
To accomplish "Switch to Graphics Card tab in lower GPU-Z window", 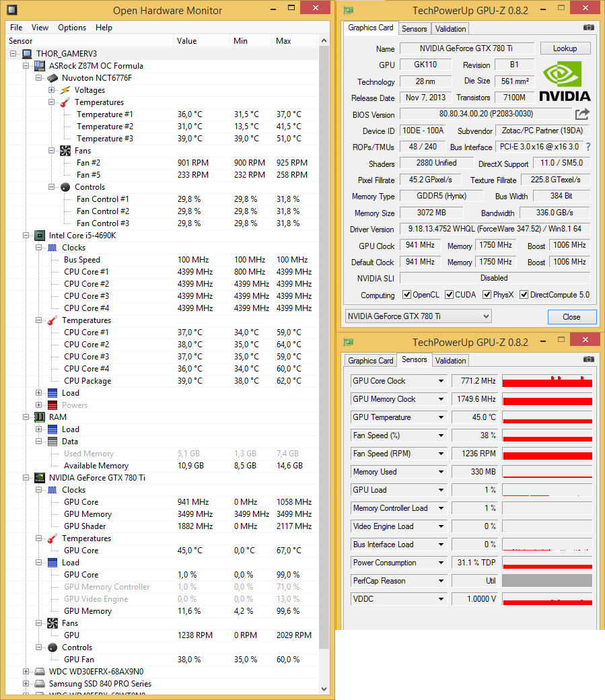I will 371,361.
